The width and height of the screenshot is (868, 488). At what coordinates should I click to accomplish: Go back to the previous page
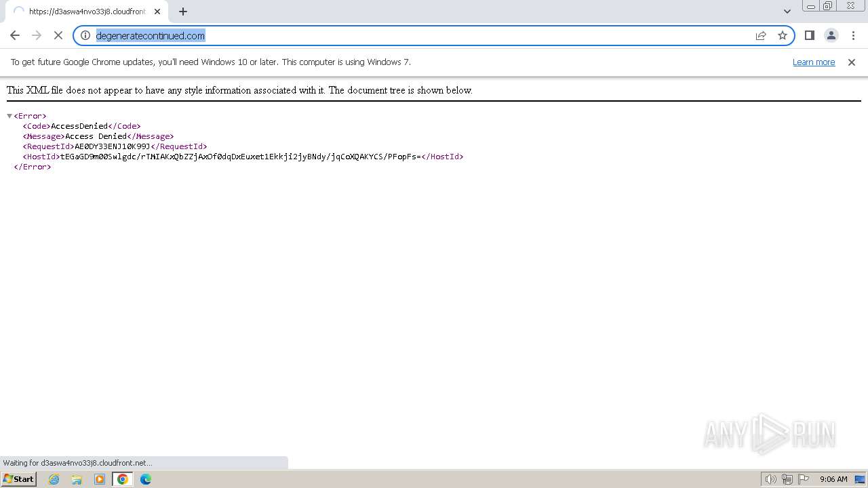(15, 35)
